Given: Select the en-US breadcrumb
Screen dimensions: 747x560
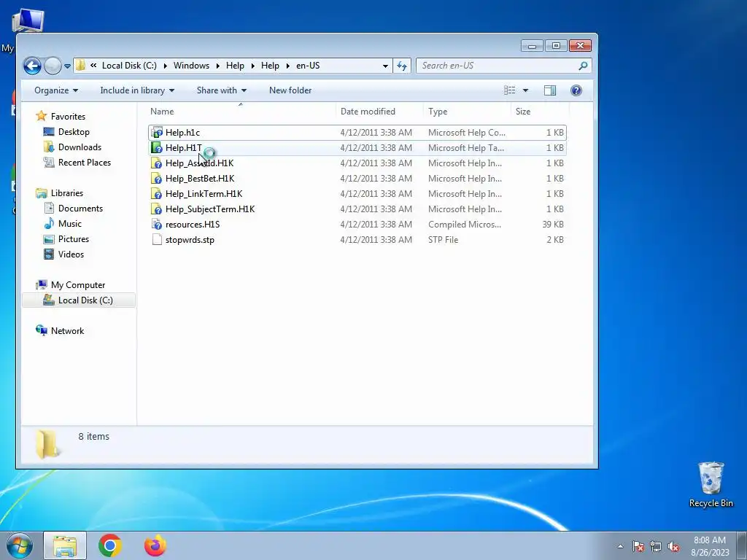Looking at the screenshot, I should (x=308, y=65).
